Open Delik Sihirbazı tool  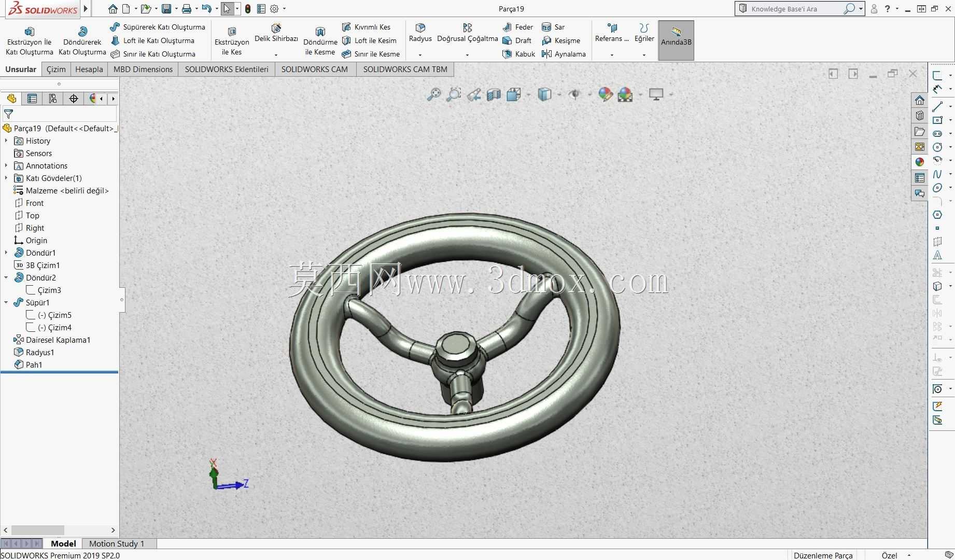pos(276,33)
